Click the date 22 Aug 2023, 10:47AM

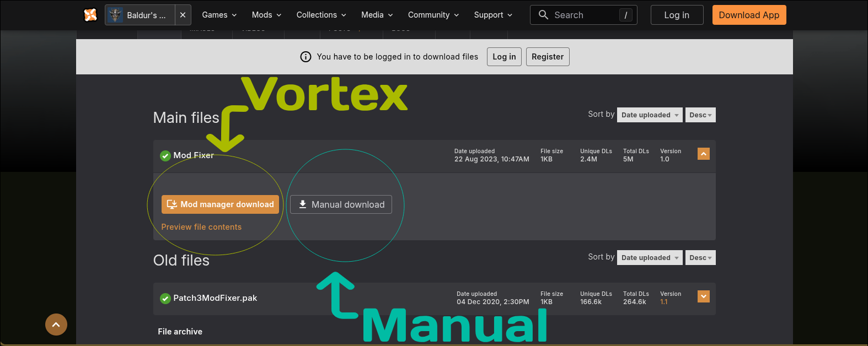(492, 159)
